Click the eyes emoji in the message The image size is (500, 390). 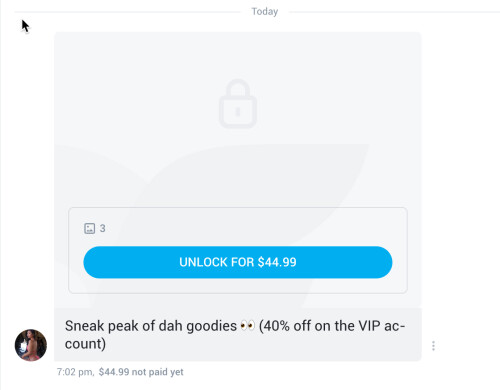pos(247,326)
